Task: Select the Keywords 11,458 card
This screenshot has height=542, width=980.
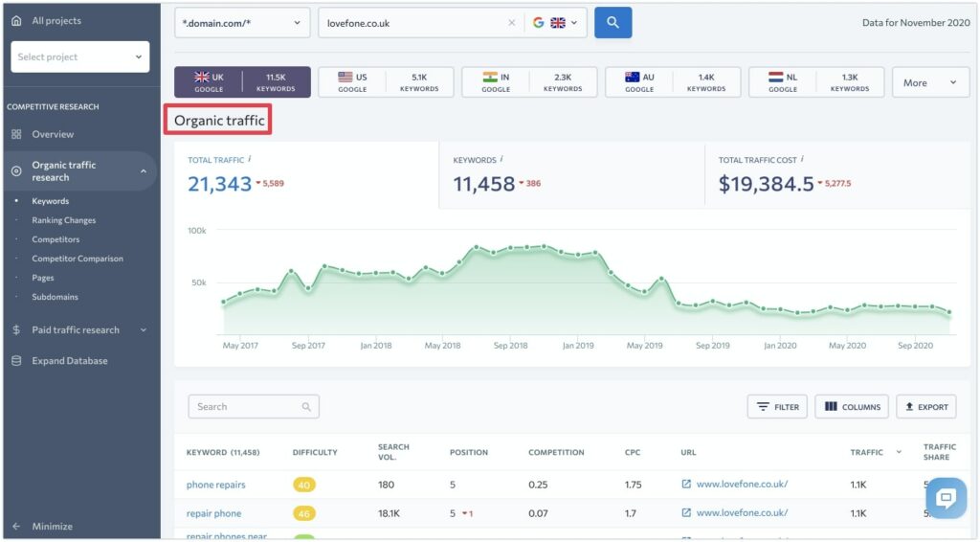Action: pos(572,174)
